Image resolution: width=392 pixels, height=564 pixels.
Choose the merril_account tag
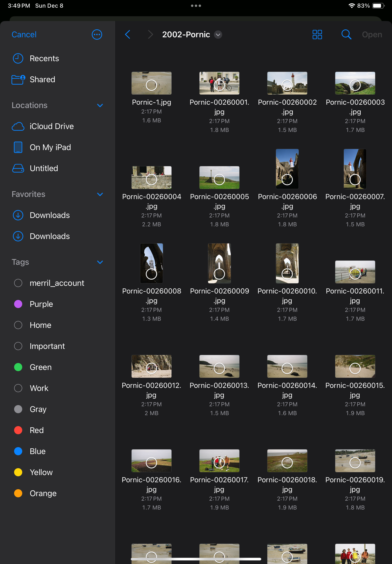pos(57,283)
